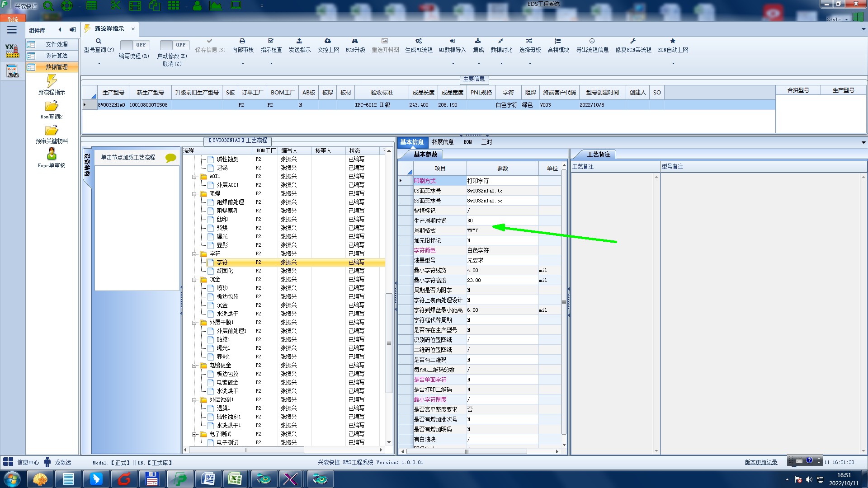This screenshot has width=868, height=488.
Task: Open dropdown arrow under MI数据导入
Action: pos(453,64)
